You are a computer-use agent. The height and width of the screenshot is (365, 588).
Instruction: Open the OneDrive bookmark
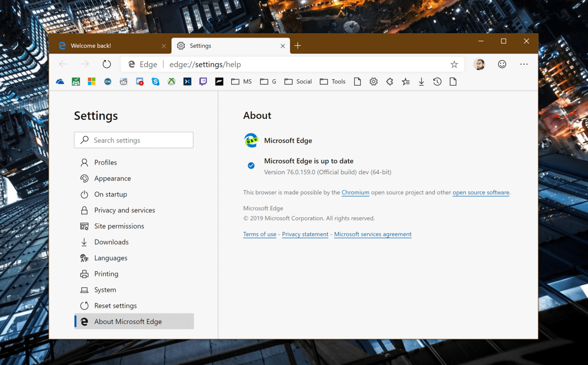60,82
